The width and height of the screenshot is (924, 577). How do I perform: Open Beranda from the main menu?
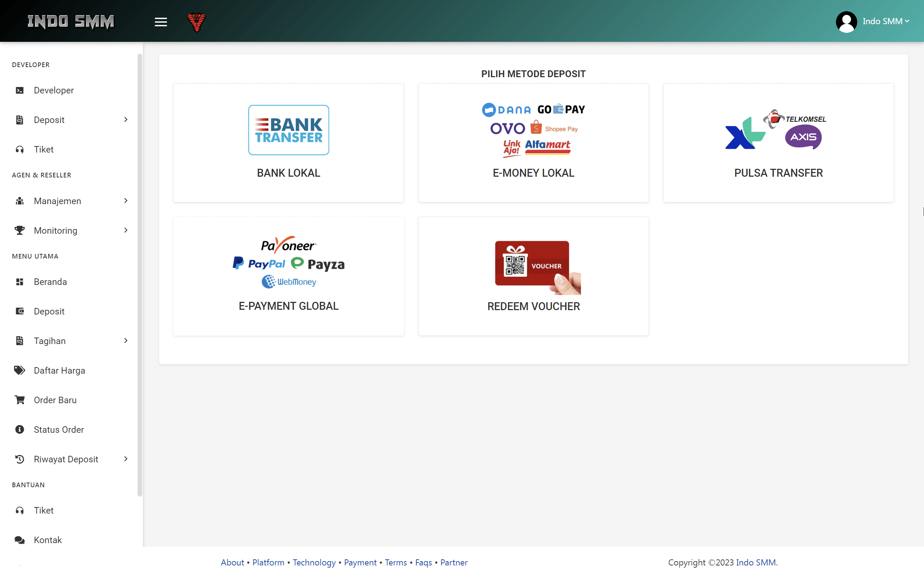coord(51,282)
